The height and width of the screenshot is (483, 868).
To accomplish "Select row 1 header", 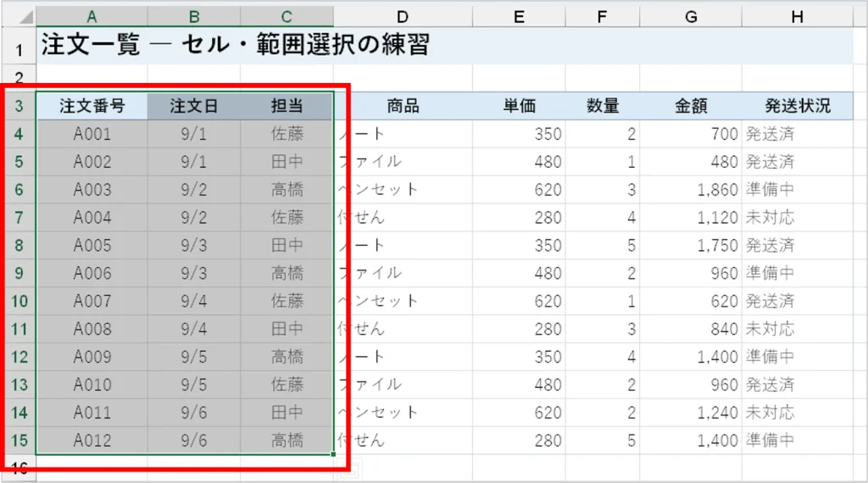I will (19, 46).
